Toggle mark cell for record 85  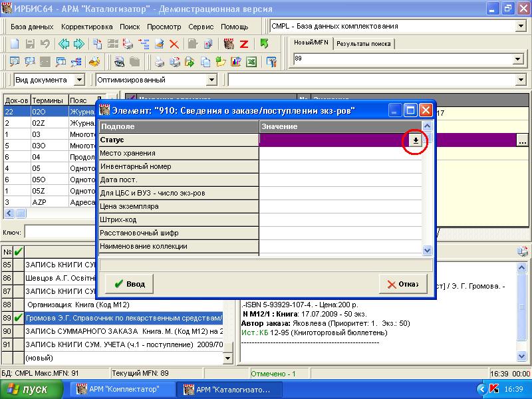pos(18,265)
